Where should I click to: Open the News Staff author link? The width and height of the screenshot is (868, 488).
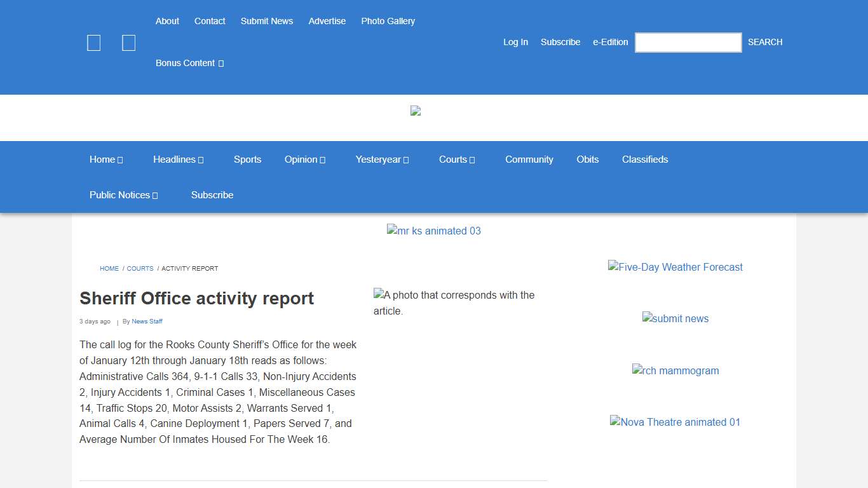click(x=147, y=322)
